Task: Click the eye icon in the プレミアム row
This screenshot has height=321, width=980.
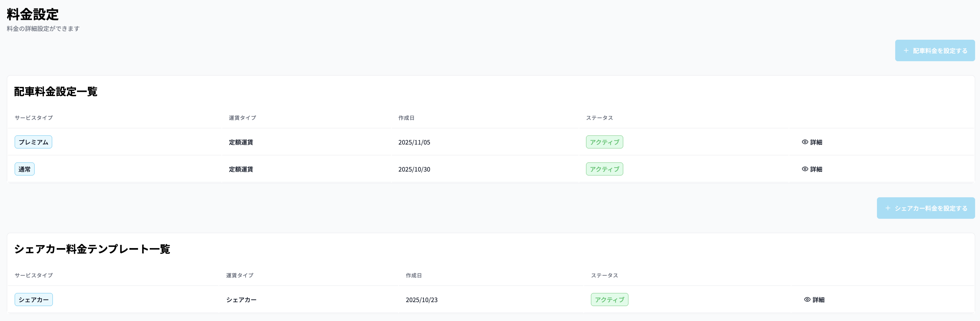Action: tap(805, 142)
